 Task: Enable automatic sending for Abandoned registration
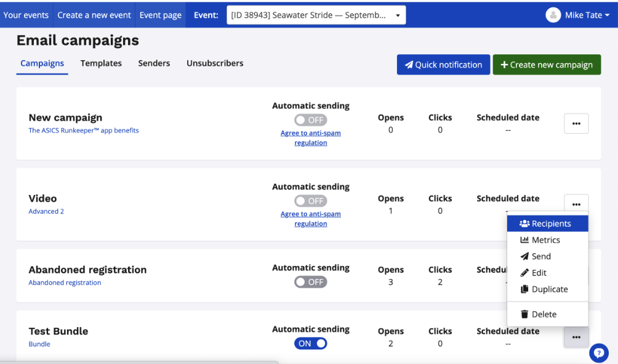[310, 282]
